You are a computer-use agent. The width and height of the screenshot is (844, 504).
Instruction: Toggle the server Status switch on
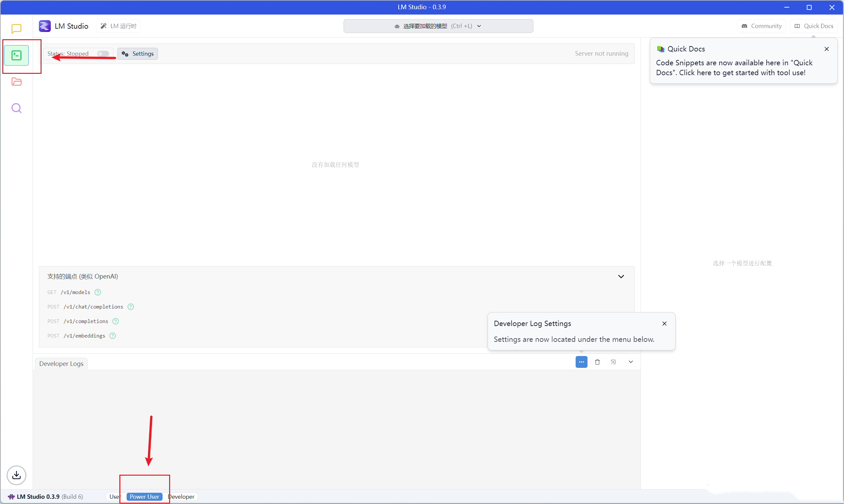pos(103,53)
